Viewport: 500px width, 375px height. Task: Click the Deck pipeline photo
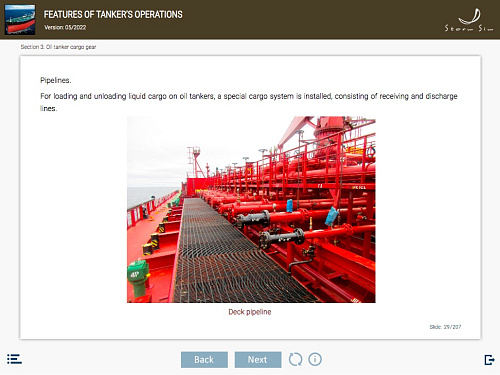tap(251, 209)
